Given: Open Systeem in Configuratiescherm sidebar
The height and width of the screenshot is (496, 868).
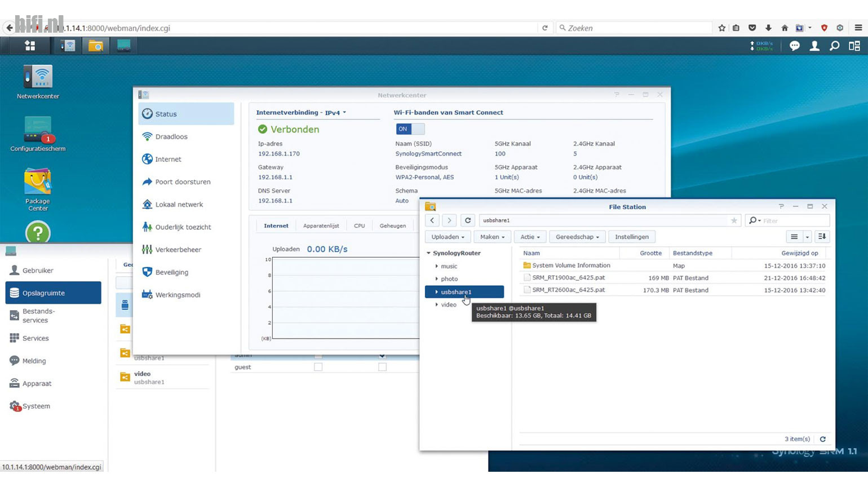Looking at the screenshot, I should [54, 406].
